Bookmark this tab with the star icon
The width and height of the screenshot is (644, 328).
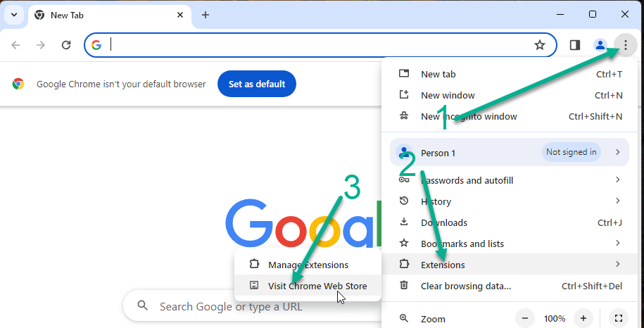tap(540, 45)
